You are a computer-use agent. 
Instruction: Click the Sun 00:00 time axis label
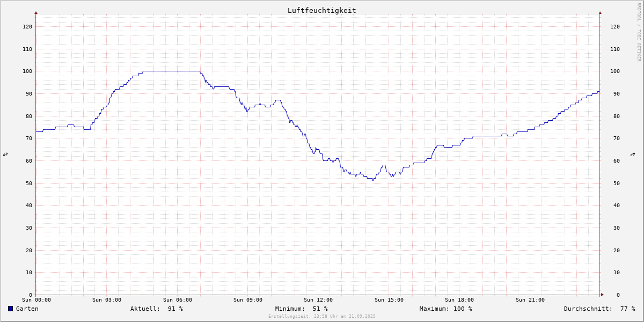(x=36, y=300)
